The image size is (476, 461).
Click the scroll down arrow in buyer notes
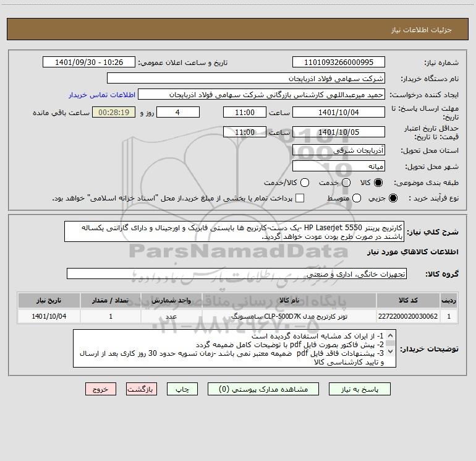391,351
